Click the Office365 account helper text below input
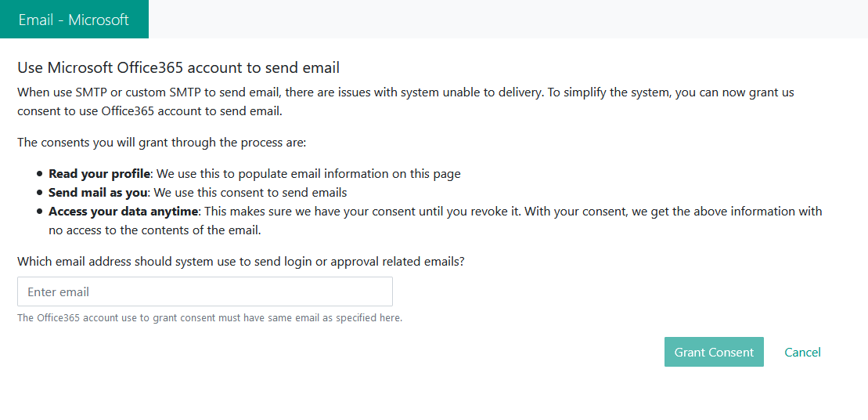Viewport: 868px width, 420px height. tap(210, 318)
